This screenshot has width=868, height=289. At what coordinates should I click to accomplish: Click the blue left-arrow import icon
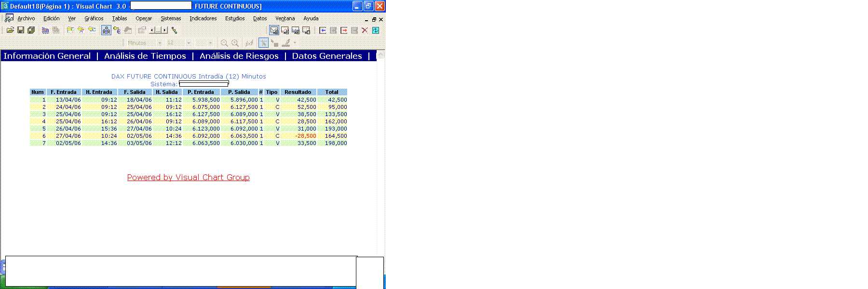pos(323,30)
